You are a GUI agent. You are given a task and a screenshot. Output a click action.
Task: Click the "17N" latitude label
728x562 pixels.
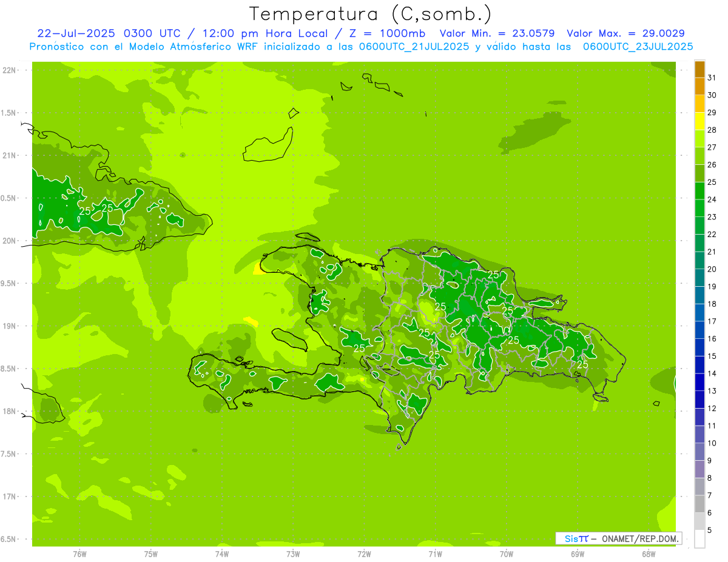click(9, 497)
